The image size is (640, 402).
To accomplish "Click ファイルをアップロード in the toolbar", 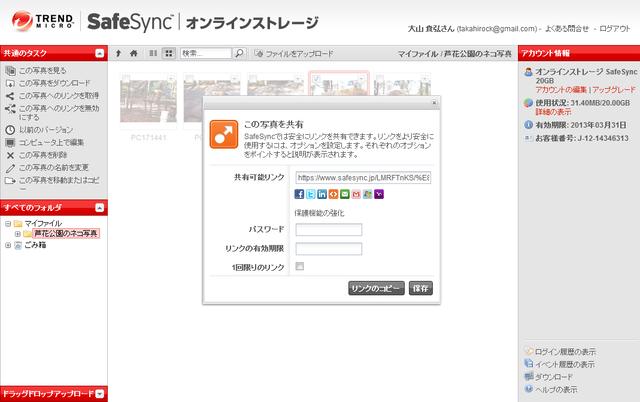I will point(294,53).
